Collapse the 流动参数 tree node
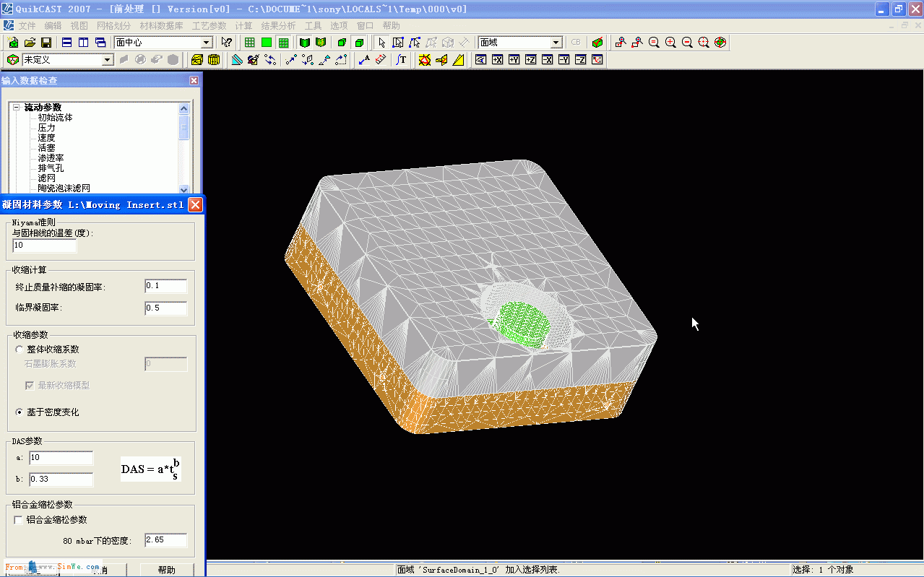Image resolution: width=924 pixels, height=577 pixels. (16, 107)
